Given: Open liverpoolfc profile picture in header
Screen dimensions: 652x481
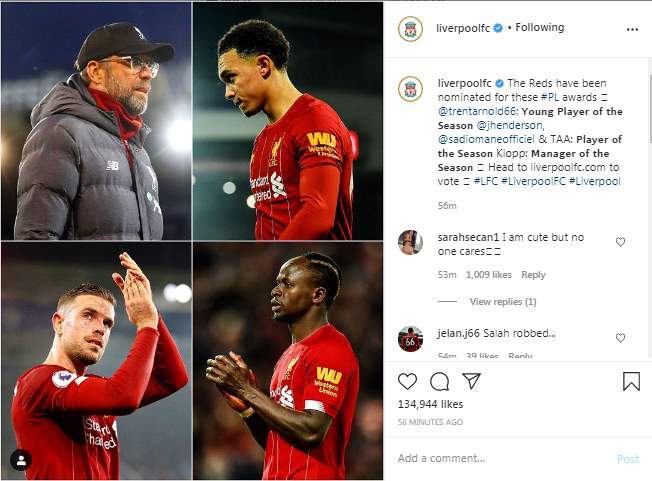Looking at the screenshot, I should click(x=410, y=29).
